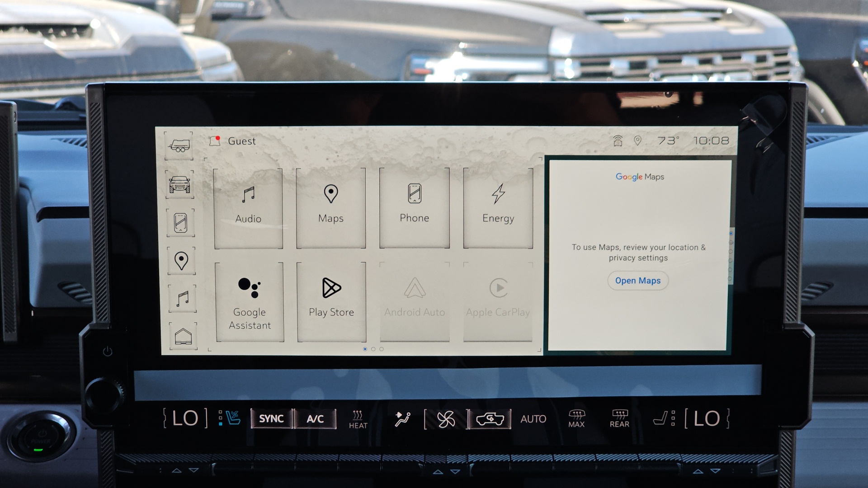Screen dimensions: 868x488
Task: Toggle the passenger seat heat icon
Action: [x=665, y=418]
